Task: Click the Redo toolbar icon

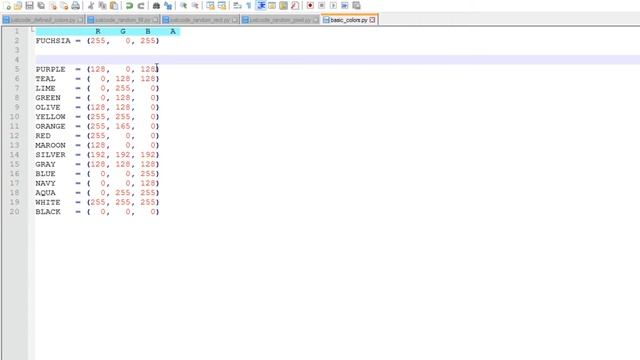Action: coord(141,6)
